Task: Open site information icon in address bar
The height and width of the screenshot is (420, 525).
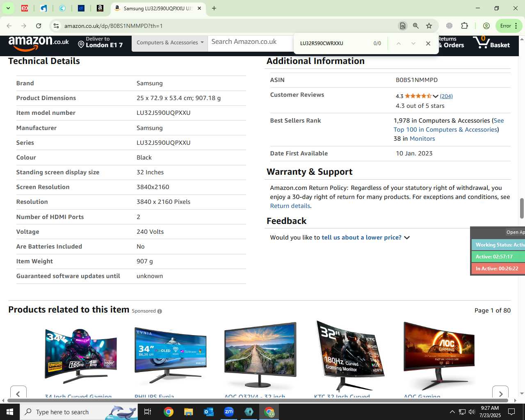Action: pos(56,26)
